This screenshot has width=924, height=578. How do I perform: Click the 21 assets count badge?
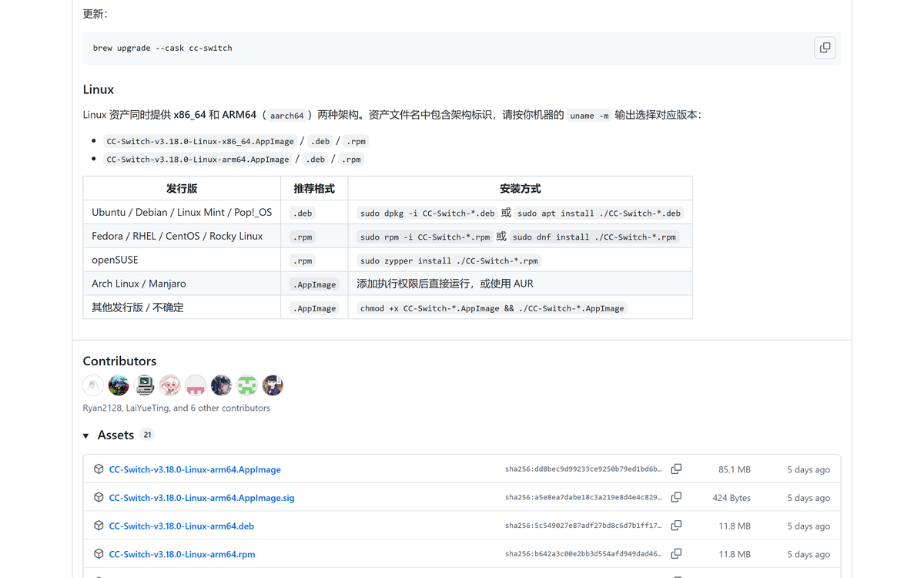tap(147, 435)
